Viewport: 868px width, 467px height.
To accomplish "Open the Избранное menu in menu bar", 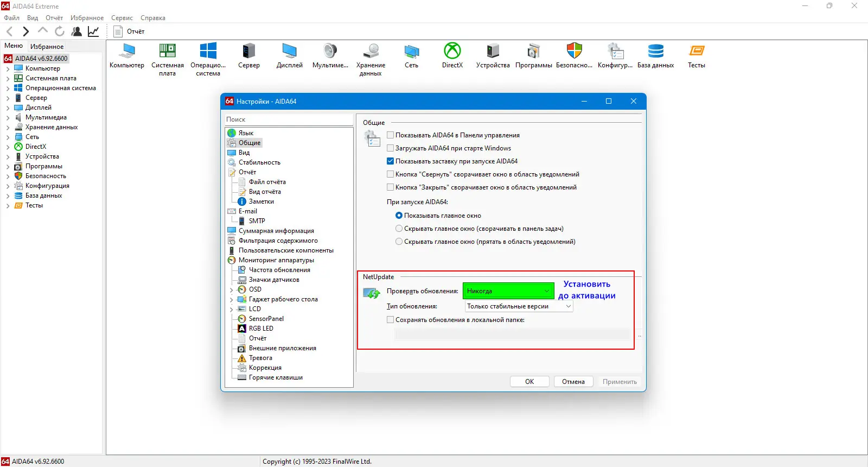I will (x=87, y=18).
